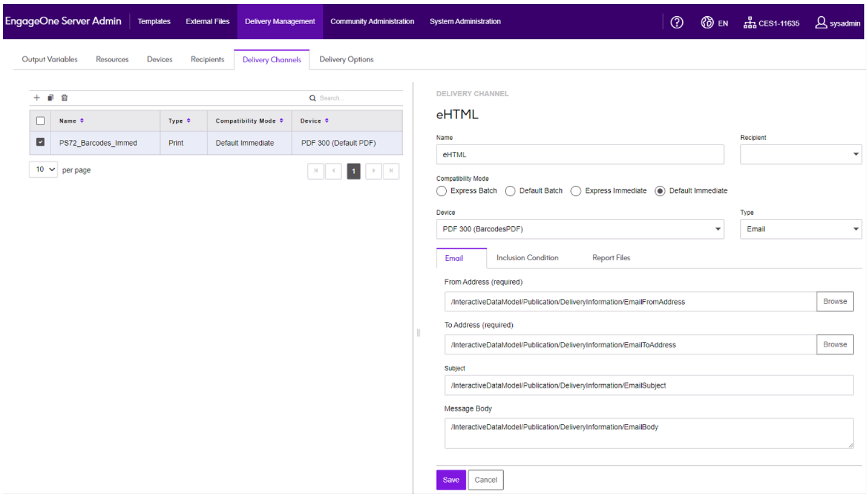Viewport: 868px width, 501px height.
Task: Switch to the Delivery Channels tab
Action: coord(272,60)
